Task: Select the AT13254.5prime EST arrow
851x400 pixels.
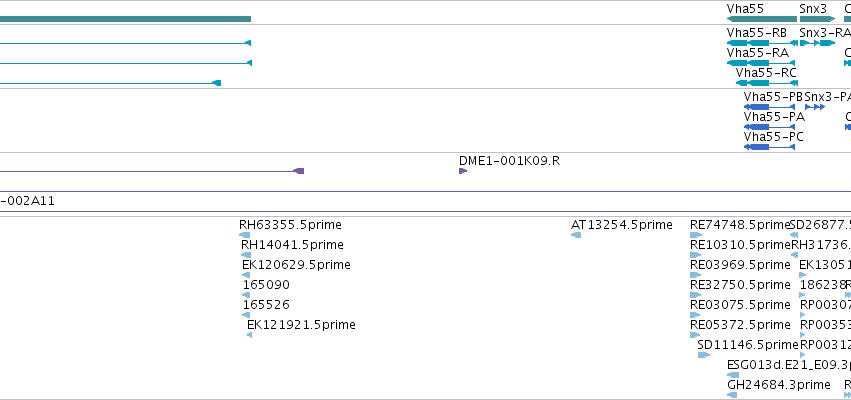Action: coord(576,235)
